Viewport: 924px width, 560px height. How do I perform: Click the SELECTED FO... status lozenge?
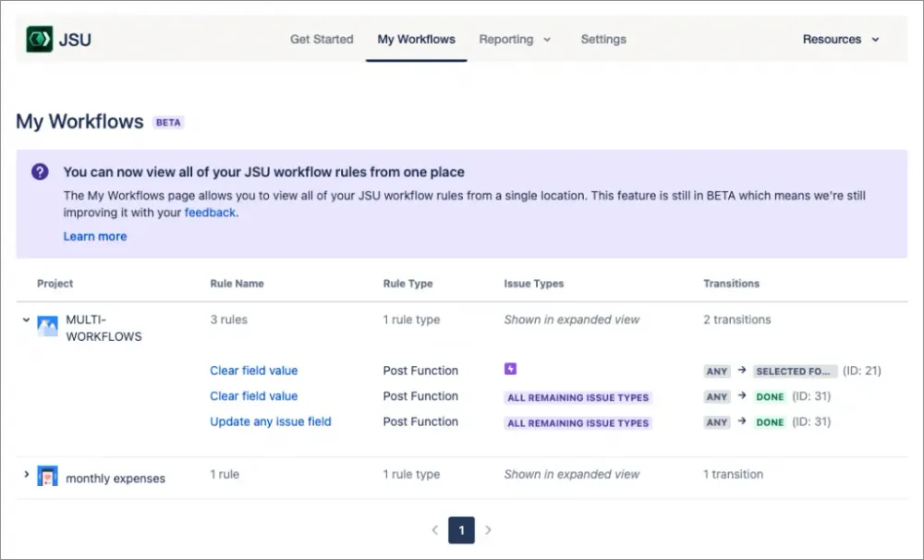(x=795, y=371)
